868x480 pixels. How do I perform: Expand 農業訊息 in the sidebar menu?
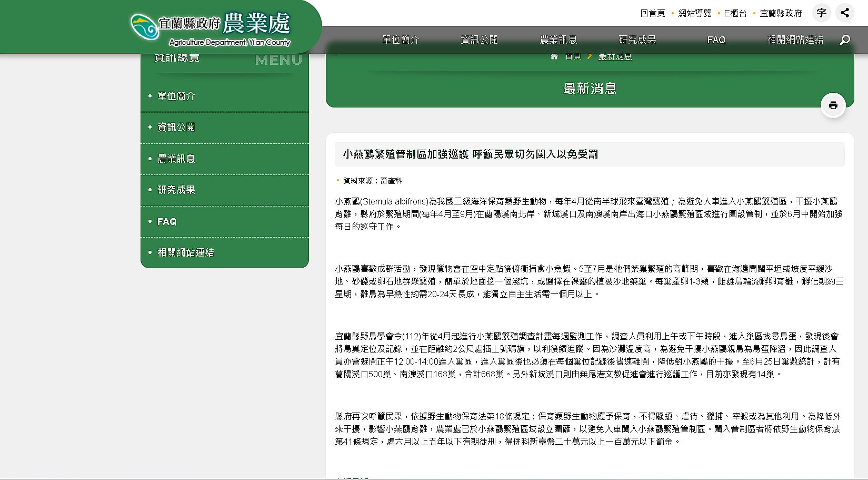point(176,159)
